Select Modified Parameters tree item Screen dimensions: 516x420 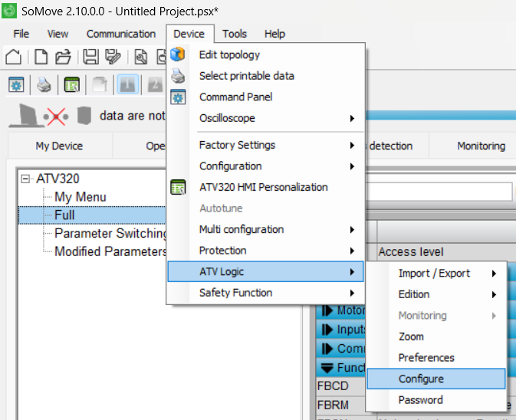[110, 251]
